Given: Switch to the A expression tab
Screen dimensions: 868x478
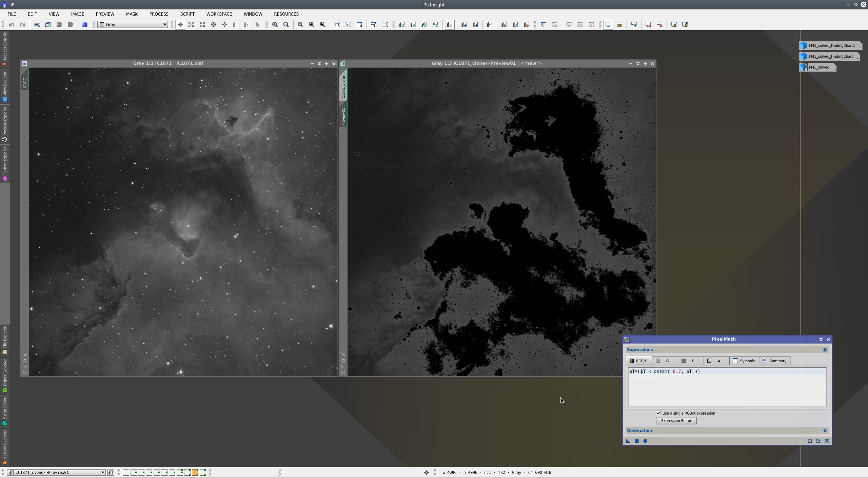Looking at the screenshot, I should click(x=716, y=361).
